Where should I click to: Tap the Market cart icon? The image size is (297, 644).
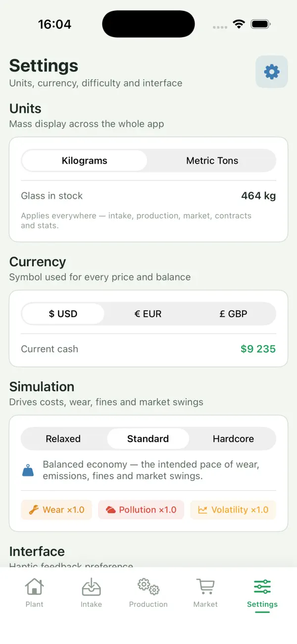pos(205,586)
